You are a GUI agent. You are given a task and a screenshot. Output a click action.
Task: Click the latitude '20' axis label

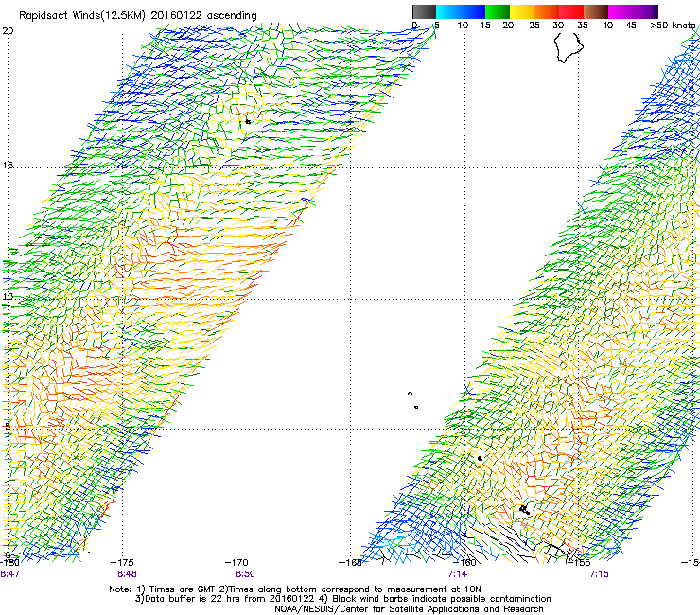point(8,31)
